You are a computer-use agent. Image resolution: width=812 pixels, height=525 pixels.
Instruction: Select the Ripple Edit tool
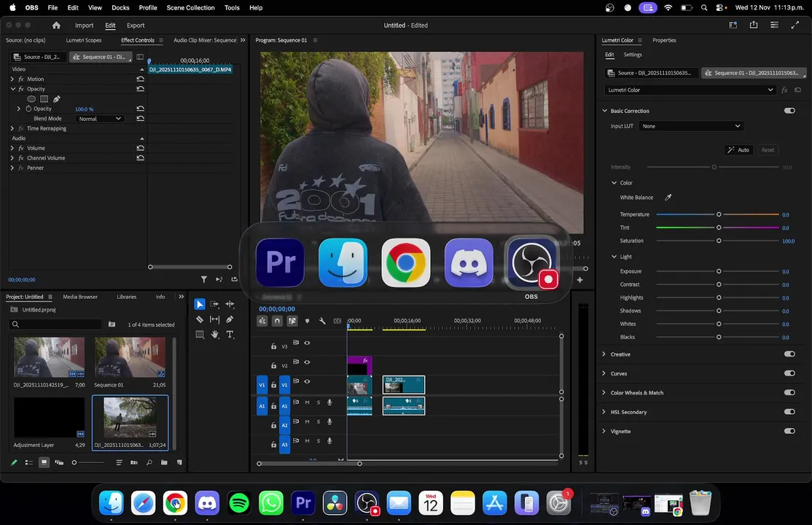(230, 304)
